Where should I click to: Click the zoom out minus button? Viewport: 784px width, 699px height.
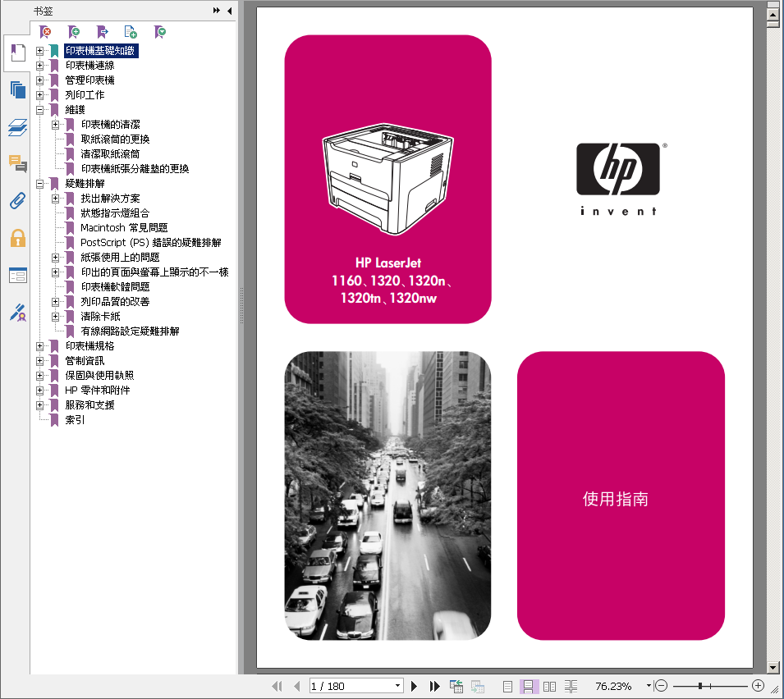661,686
